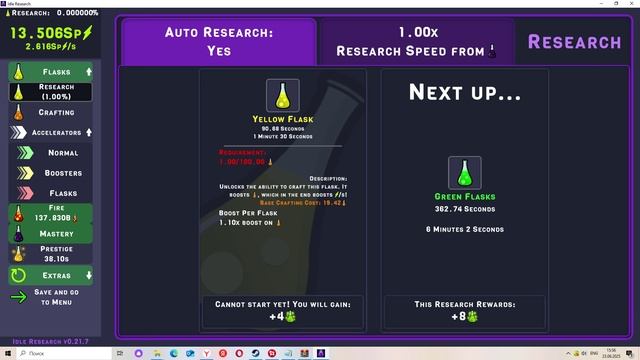Click the red Fire flask icon
This screenshot has width=640, height=360.
coord(18,213)
